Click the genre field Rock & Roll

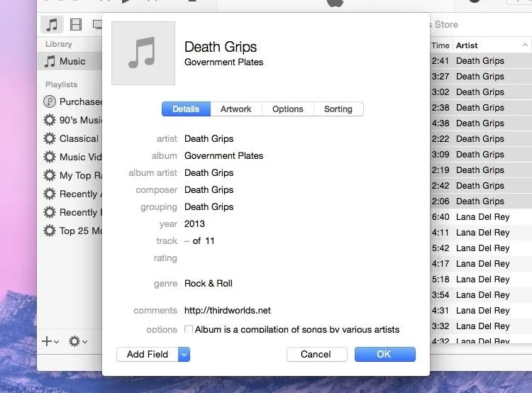pyautogui.click(x=209, y=283)
